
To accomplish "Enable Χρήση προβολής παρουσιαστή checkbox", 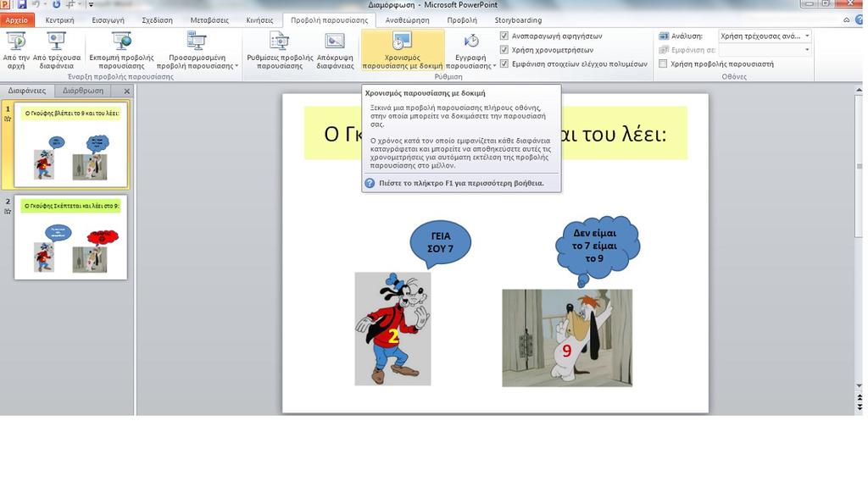I will (x=663, y=64).
